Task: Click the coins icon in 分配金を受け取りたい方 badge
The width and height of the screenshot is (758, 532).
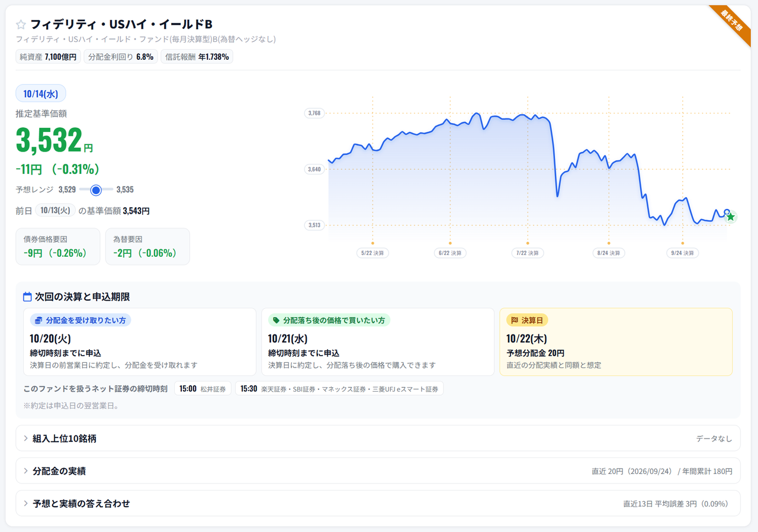Action: click(x=39, y=320)
